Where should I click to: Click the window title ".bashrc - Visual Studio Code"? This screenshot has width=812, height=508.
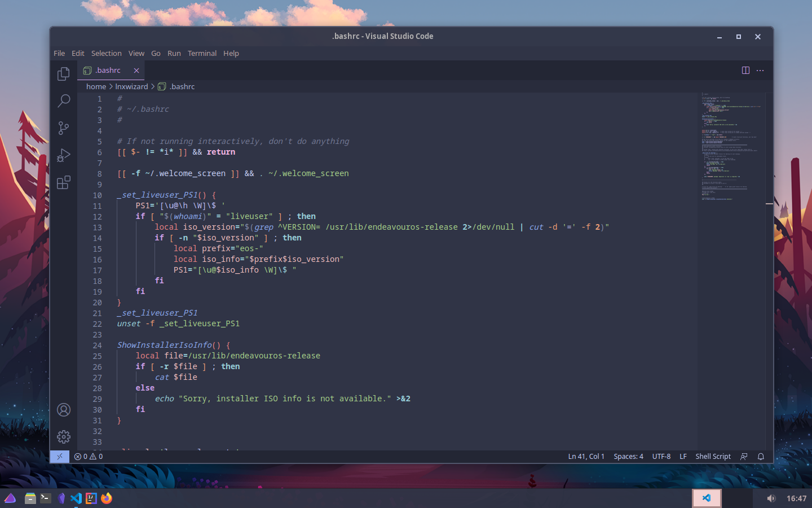click(x=383, y=36)
